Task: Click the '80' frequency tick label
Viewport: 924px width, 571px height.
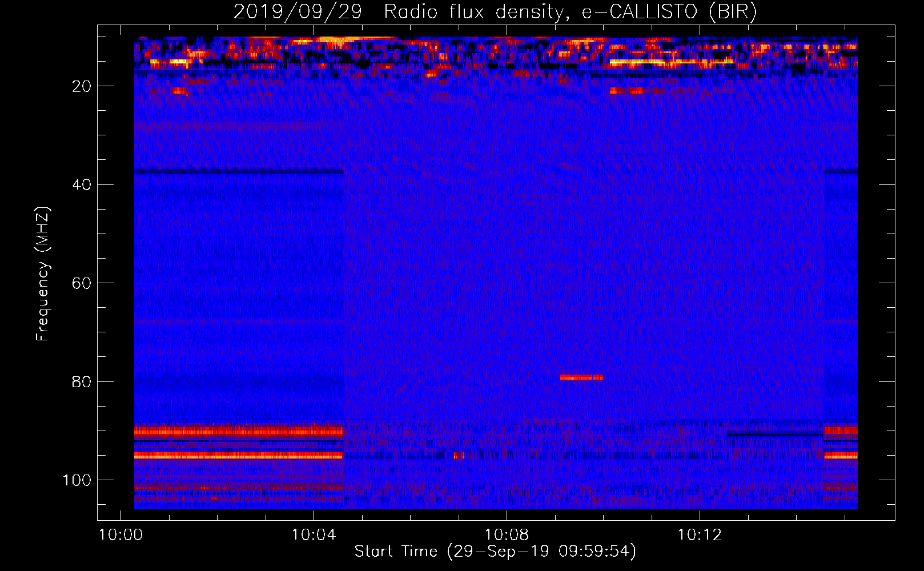Action: coord(82,382)
